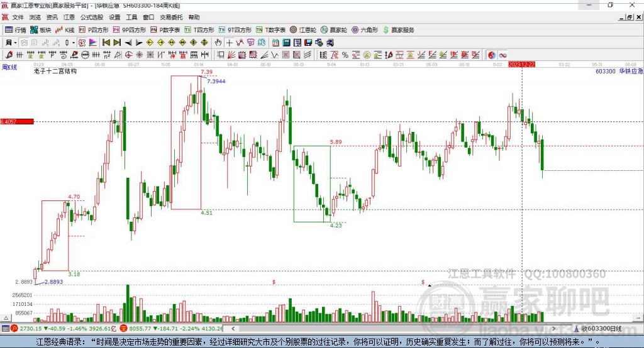Click the 收603300日线 status entry
This screenshot has height=348, width=644.
tap(598, 329)
